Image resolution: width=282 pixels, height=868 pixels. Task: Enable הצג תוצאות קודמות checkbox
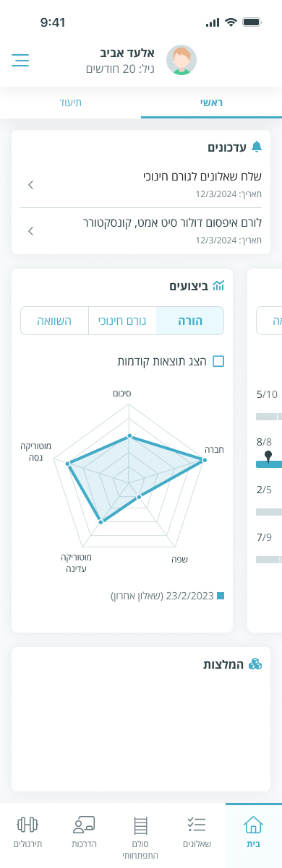[x=218, y=361]
